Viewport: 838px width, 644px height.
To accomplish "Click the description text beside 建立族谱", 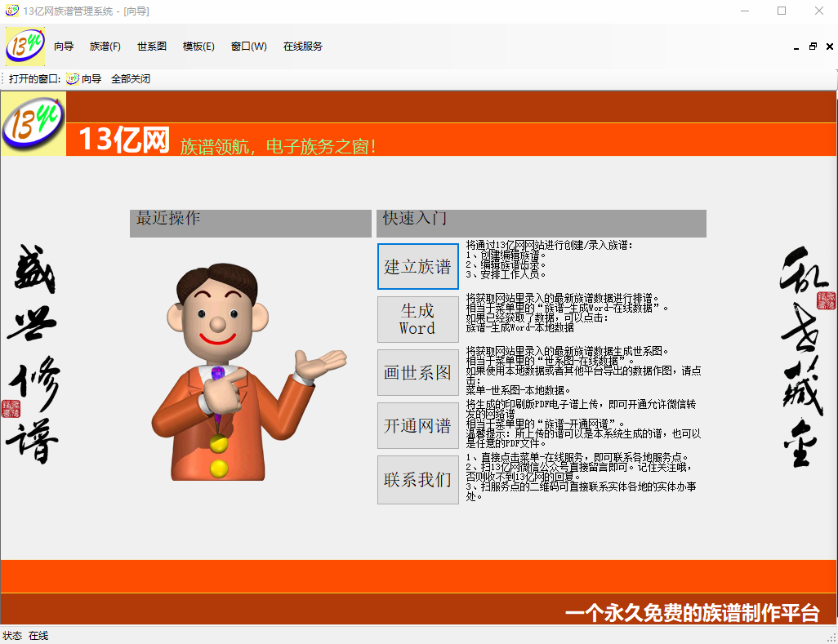I will point(550,260).
